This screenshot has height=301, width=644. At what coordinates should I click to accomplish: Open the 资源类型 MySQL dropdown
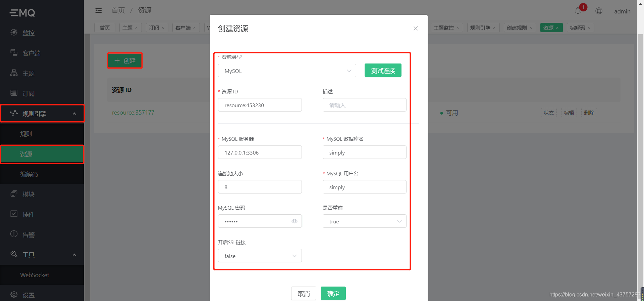[287, 71]
